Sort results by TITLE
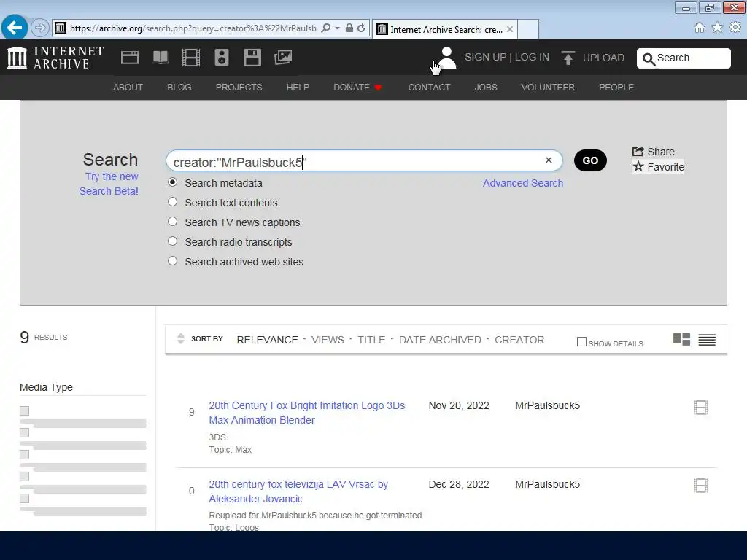 coord(371,340)
